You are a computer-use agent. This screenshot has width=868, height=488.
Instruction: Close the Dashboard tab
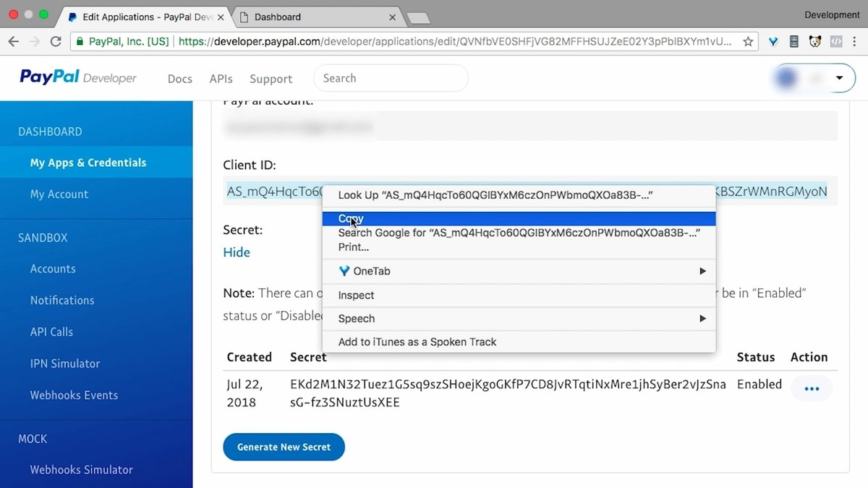pyautogui.click(x=393, y=17)
